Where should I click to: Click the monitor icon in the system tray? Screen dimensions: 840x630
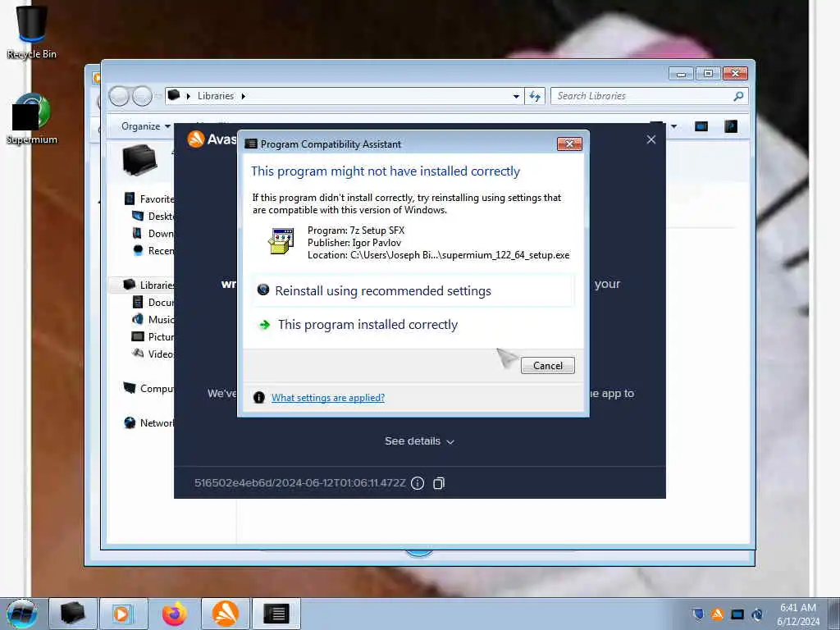tap(737, 614)
